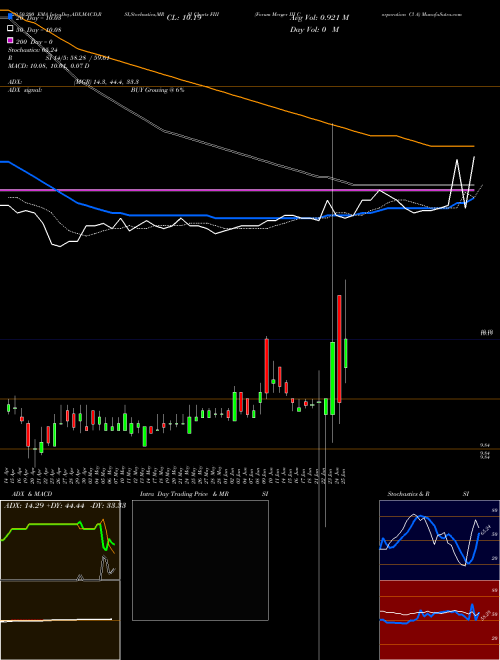Select the '200 Day = 0' legend text
The height and width of the screenshot is (660, 500).
coord(34,42)
